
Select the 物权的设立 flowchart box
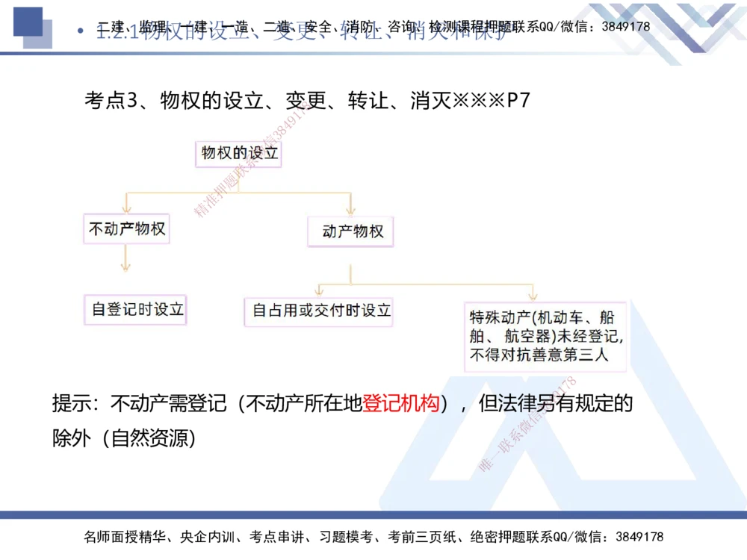click(239, 153)
